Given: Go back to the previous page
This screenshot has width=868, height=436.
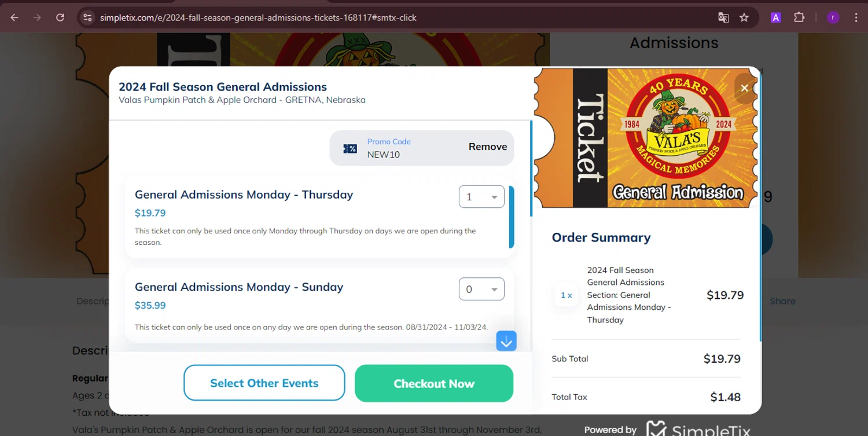Looking at the screenshot, I should click(14, 17).
